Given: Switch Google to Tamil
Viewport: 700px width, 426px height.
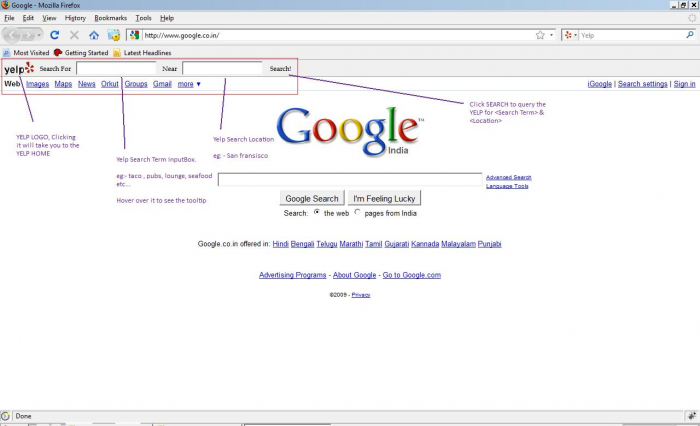Looking at the screenshot, I should [374, 244].
